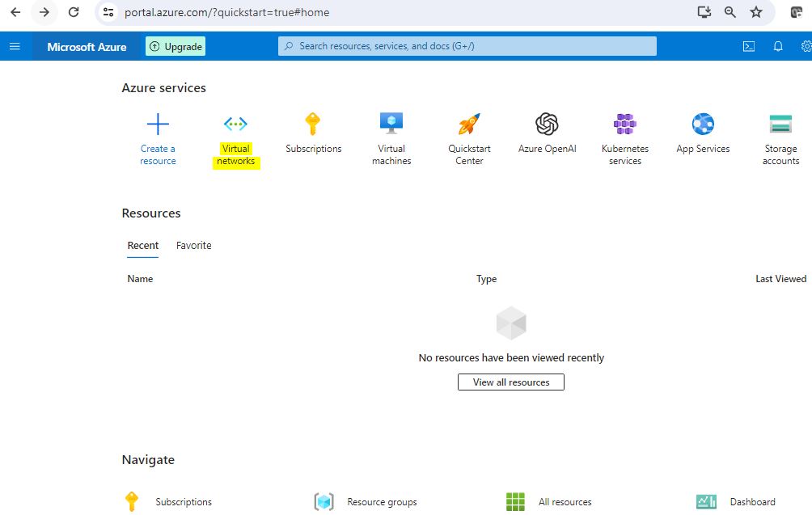Open Azure OpenAI service

(547, 125)
